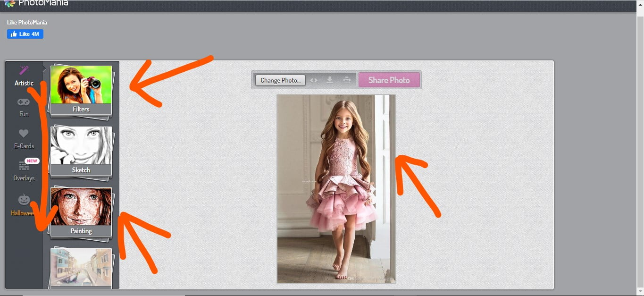Click the pink Share Photo button
Image resolution: width=644 pixels, height=296 pixels.
[x=389, y=80]
